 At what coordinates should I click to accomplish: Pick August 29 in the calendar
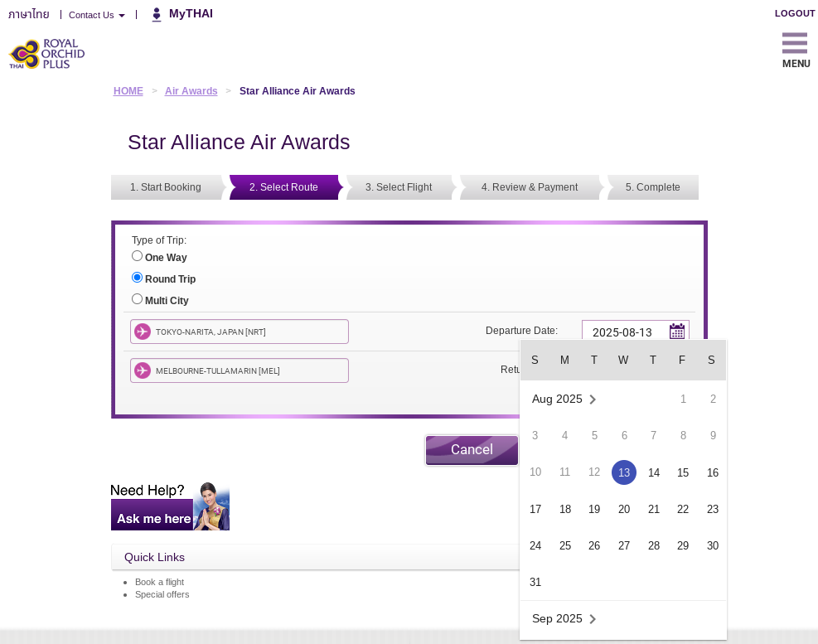pyautogui.click(x=683, y=545)
